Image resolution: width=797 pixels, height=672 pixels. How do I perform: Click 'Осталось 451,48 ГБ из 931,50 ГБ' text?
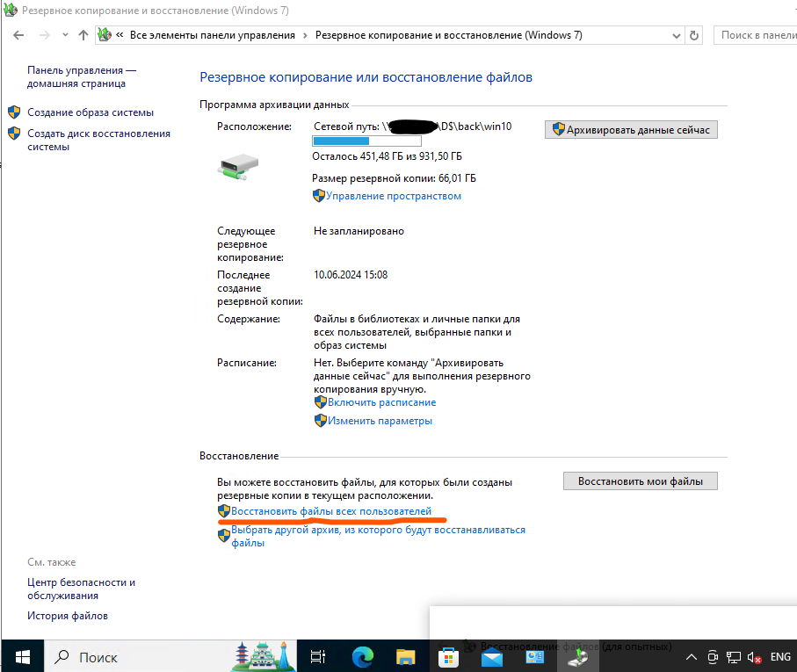tap(387, 156)
